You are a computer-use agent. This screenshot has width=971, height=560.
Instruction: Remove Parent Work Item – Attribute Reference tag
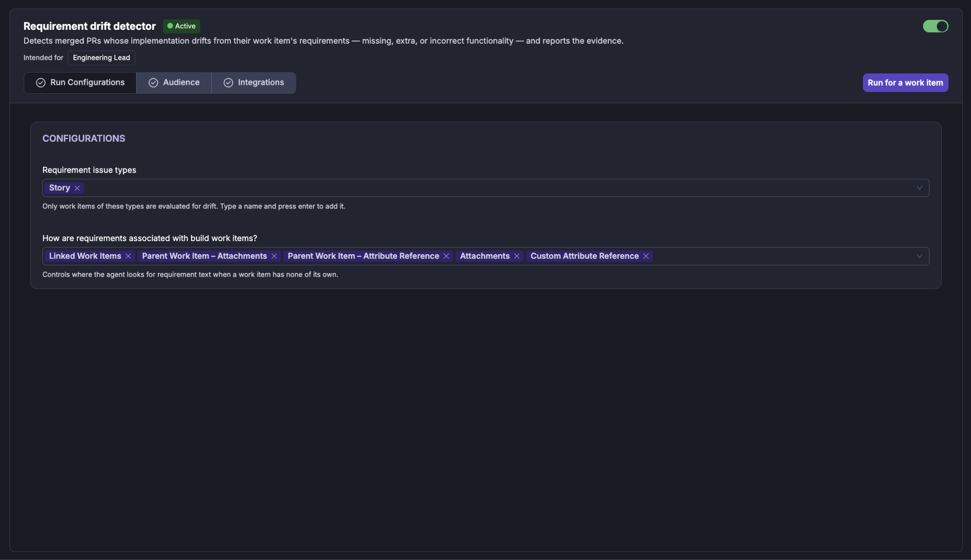[x=446, y=256]
